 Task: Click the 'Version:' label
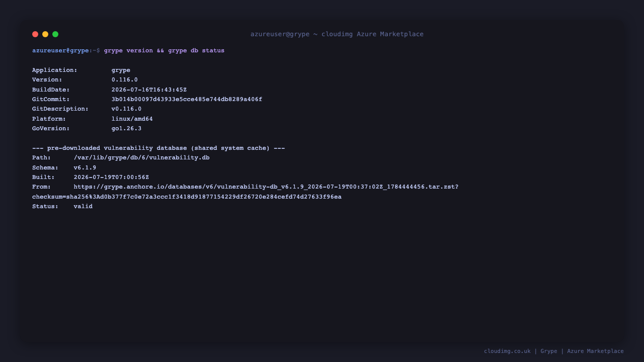(x=47, y=80)
